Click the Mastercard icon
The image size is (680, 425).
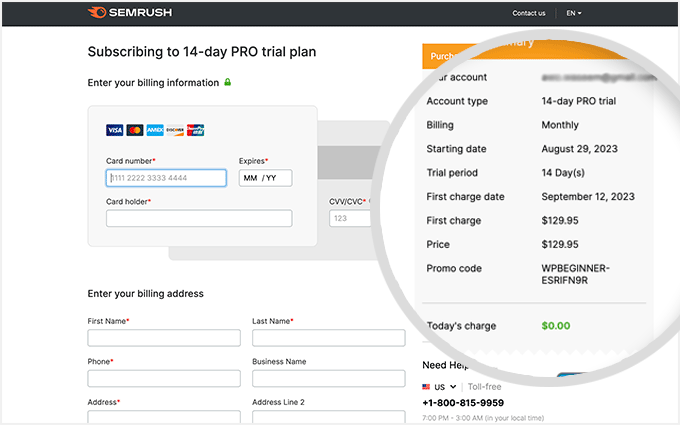point(135,130)
